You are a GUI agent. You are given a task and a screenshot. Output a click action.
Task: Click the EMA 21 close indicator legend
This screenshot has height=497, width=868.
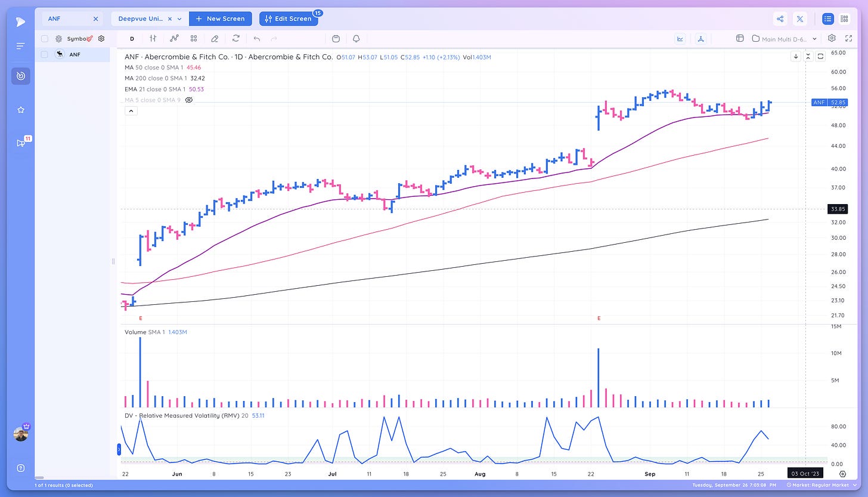(165, 89)
